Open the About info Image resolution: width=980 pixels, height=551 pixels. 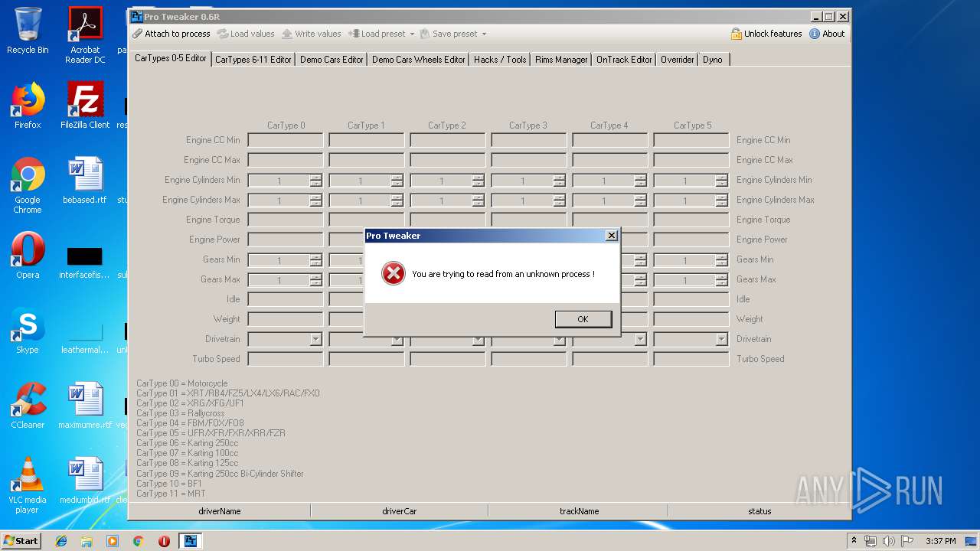pos(827,34)
